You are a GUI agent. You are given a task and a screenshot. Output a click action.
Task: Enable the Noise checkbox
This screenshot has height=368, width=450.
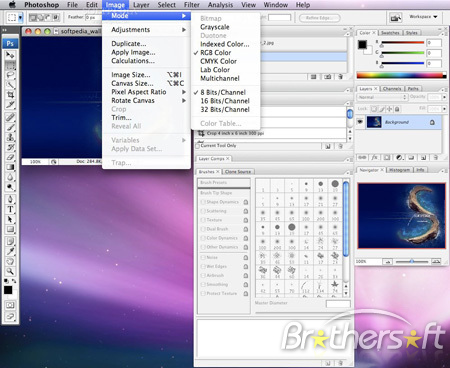pyautogui.click(x=203, y=258)
